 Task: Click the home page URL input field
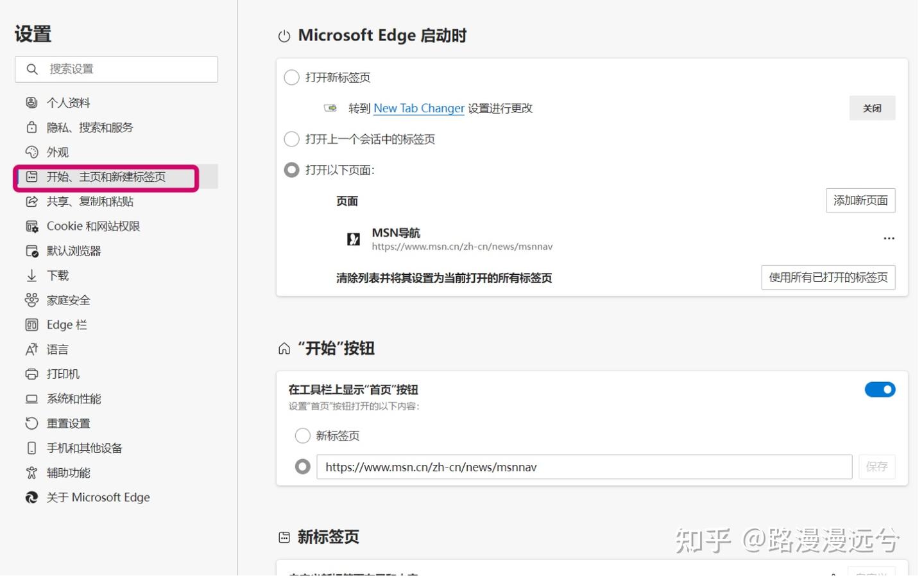(x=585, y=467)
